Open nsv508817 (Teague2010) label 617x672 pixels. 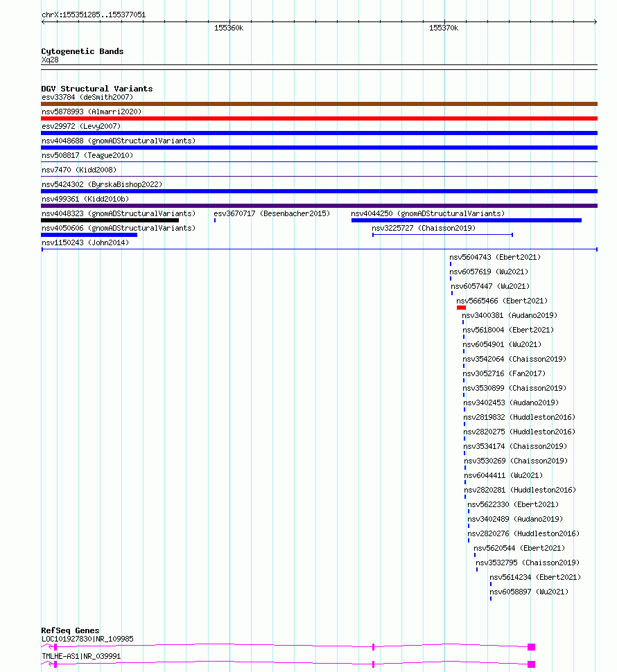click(x=87, y=156)
